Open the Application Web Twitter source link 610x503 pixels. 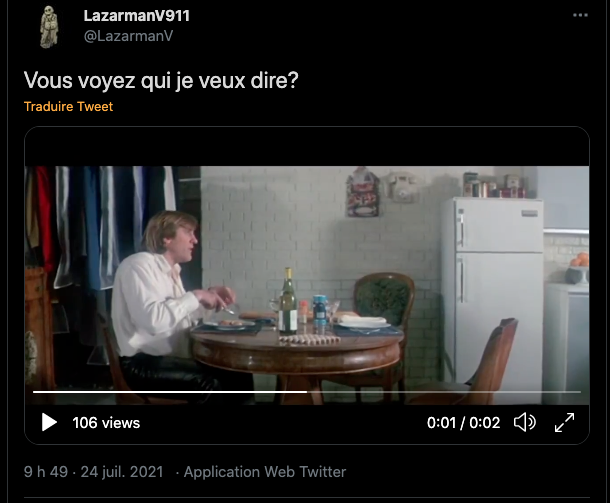(265, 471)
